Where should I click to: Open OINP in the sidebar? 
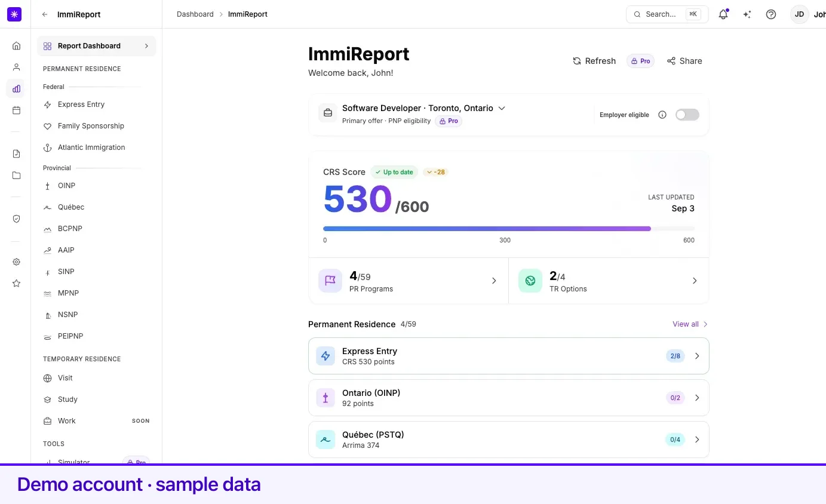pyautogui.click(x=96, y=186)
